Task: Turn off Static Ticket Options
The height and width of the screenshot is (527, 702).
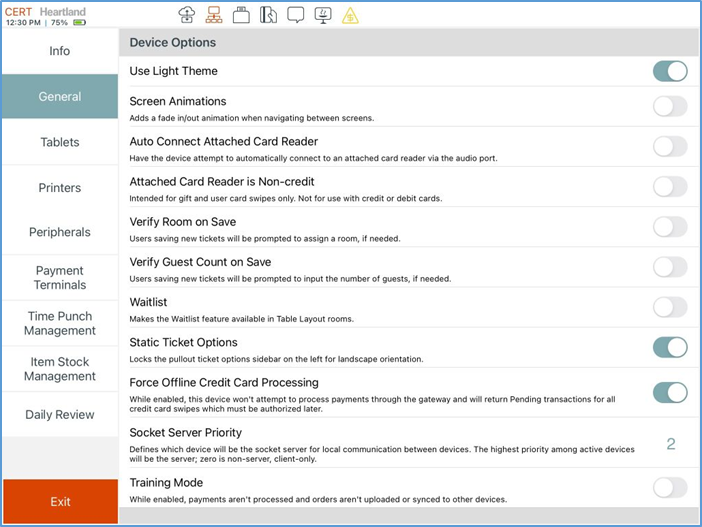Action: click(x=669, y=347)
